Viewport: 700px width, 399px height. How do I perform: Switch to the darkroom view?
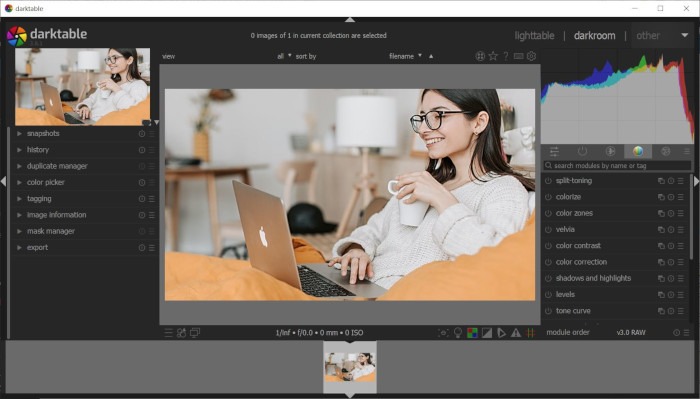(594, 36)
